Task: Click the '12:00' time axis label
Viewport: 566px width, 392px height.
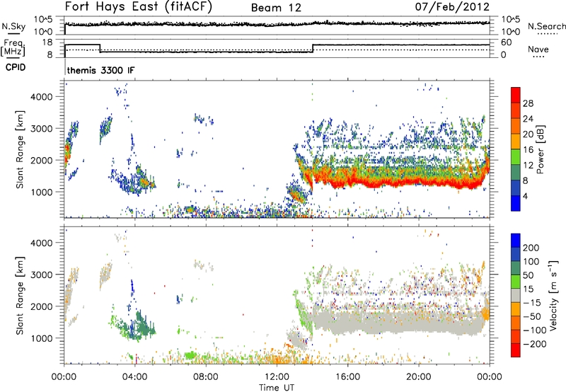Action: 277,377
